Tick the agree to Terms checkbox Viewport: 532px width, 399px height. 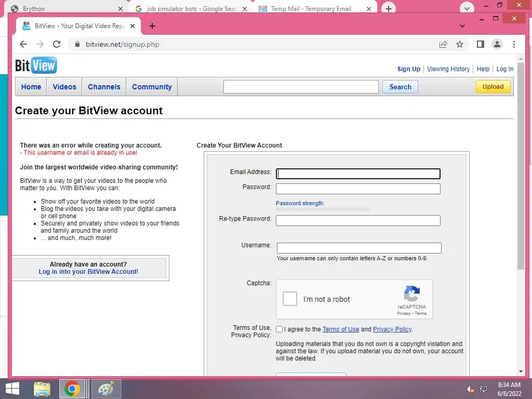click(279, 329)
